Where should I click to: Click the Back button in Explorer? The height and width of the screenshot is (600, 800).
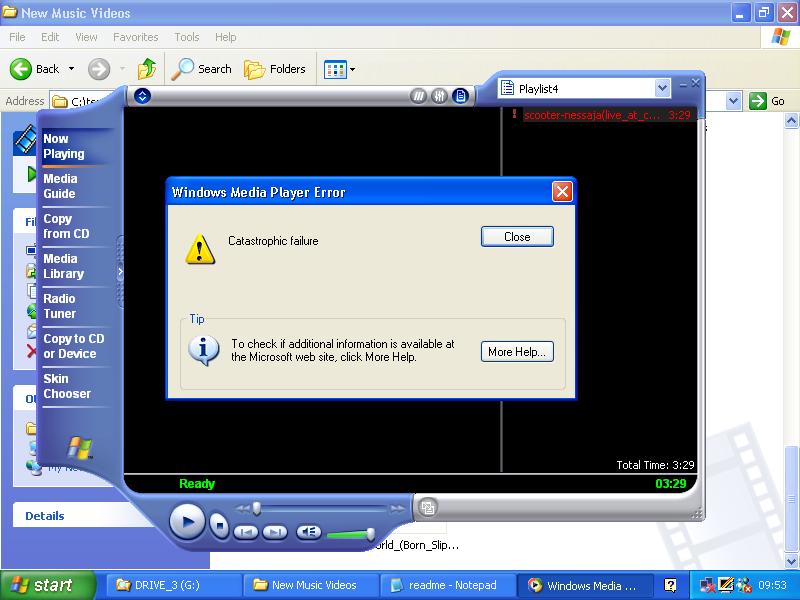pyautogui.click(x=34, y=69)
